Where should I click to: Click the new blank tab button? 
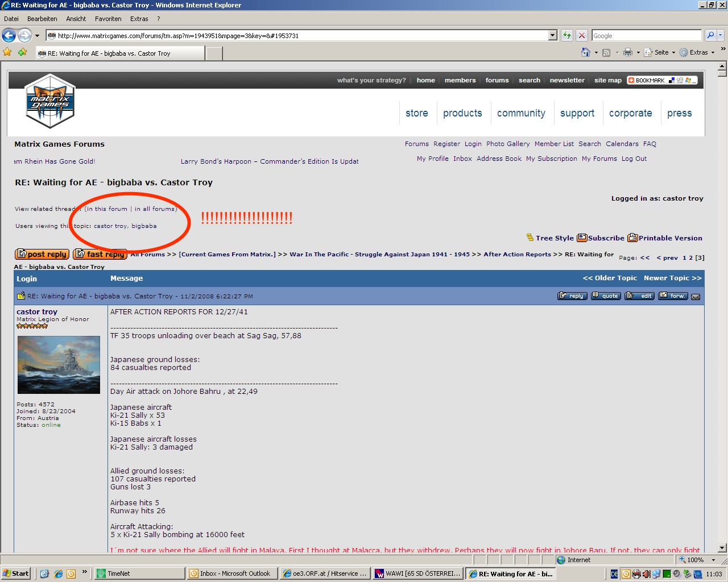point(213,53)
